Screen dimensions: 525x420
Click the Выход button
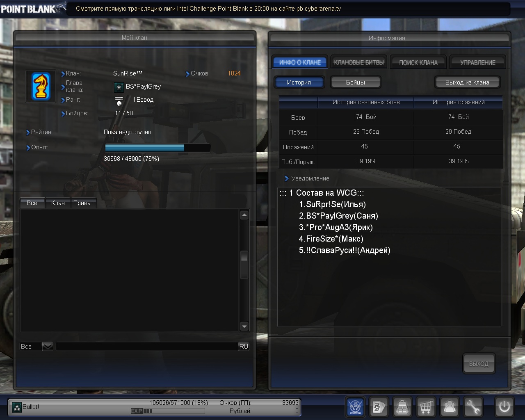479,363
